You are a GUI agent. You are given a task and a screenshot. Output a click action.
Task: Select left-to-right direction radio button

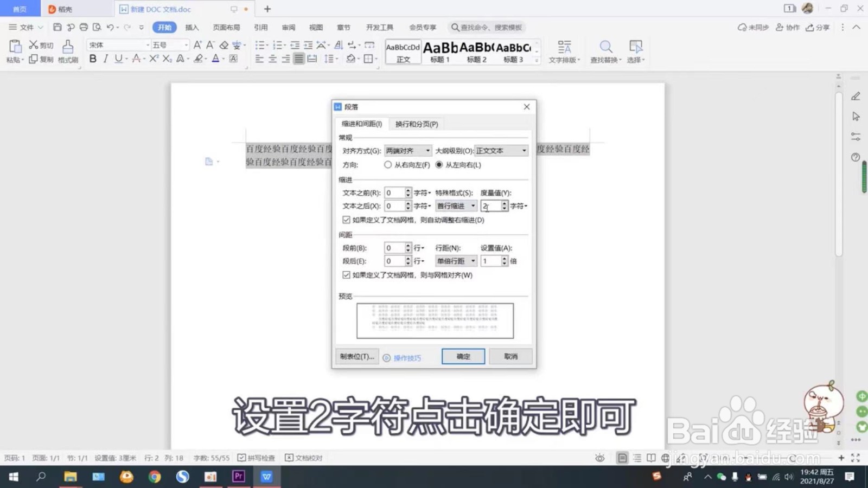pyautogui.click(x=439, y=165)
